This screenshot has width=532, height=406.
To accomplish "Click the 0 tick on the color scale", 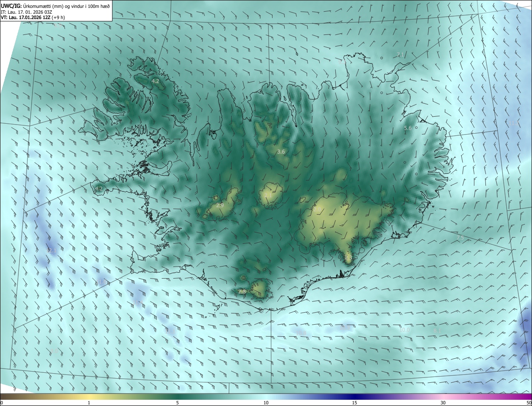I will 1,403.
